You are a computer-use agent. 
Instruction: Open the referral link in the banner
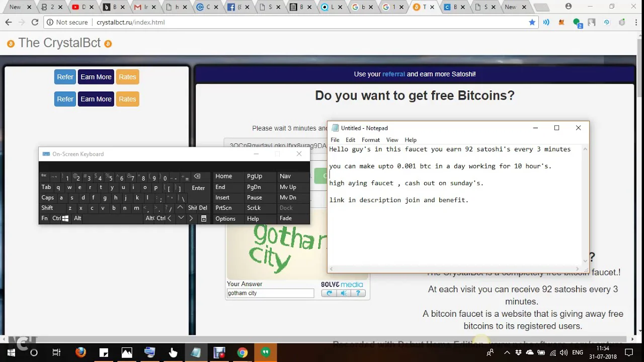393,74
